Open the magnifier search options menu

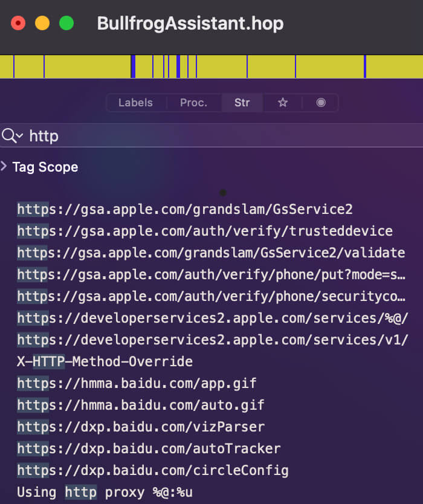(12, 136)
